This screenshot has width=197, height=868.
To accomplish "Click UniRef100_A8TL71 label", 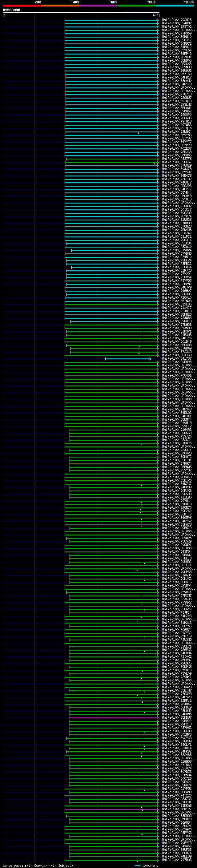I will pyautogui.click(x=177, y=565).
